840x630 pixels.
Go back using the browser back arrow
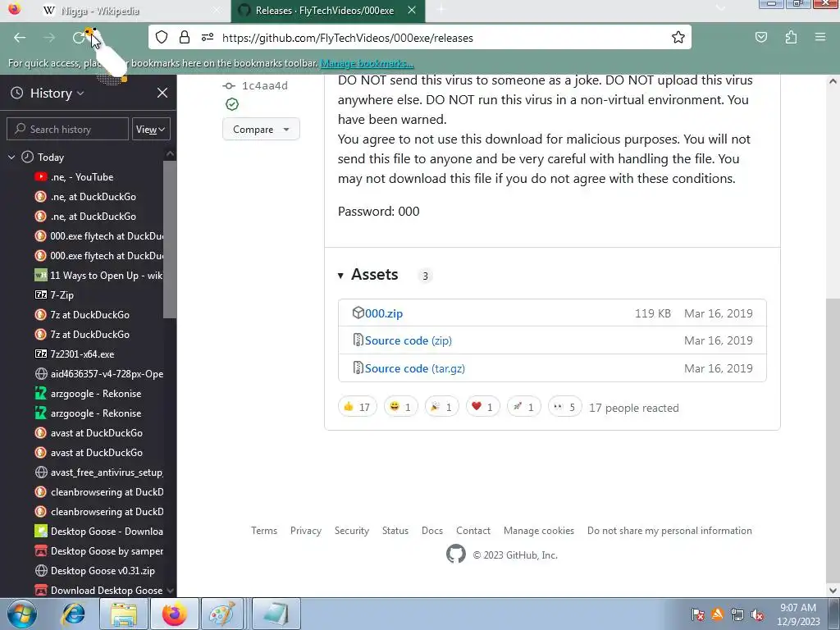point(20,38)
